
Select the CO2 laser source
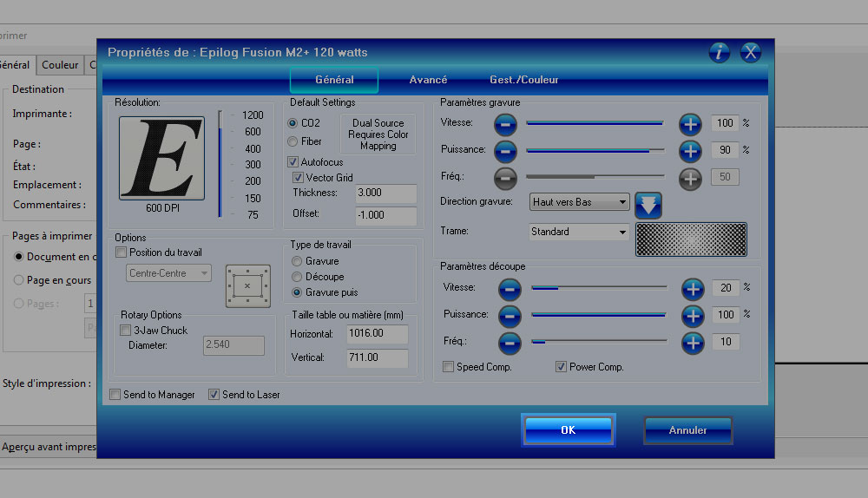293,123
